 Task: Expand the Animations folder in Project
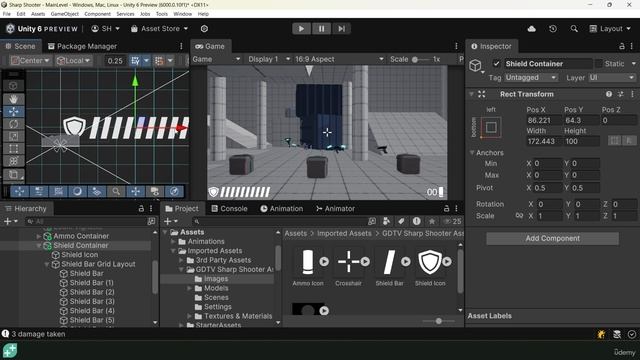pyautogui.click(x=173, y=241)
